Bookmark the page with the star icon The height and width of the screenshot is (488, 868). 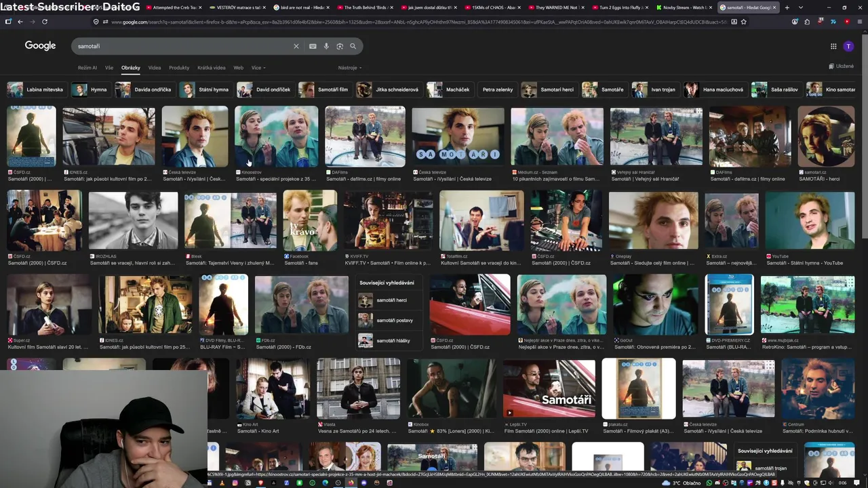(744, 22)
